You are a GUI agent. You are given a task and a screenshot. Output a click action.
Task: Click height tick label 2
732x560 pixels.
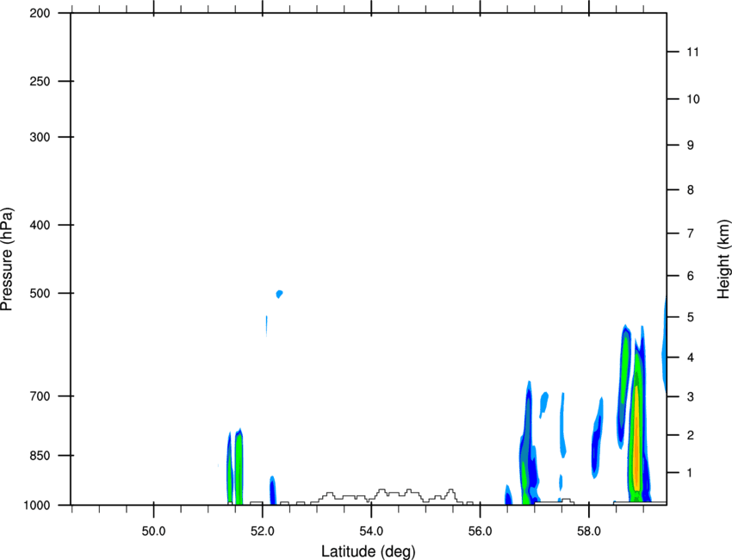pyautogui.click(x=690, y=435)
